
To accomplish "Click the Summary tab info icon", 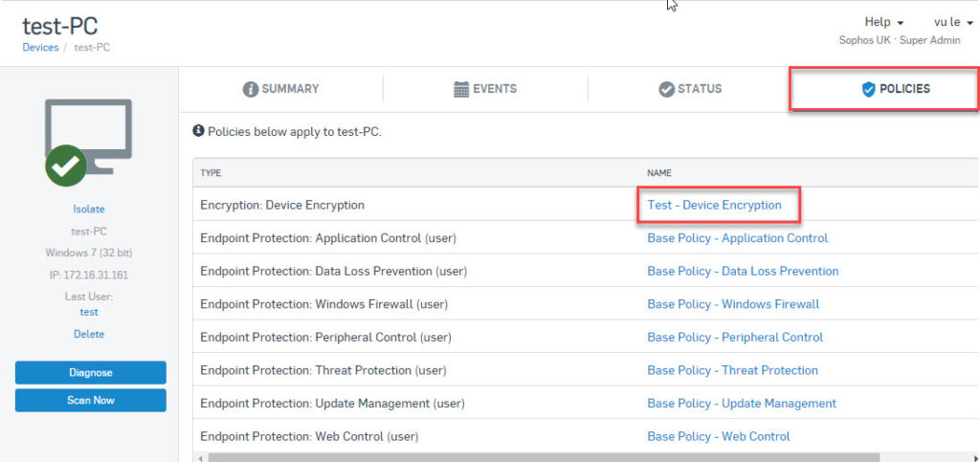I will [x=251, y=89].
